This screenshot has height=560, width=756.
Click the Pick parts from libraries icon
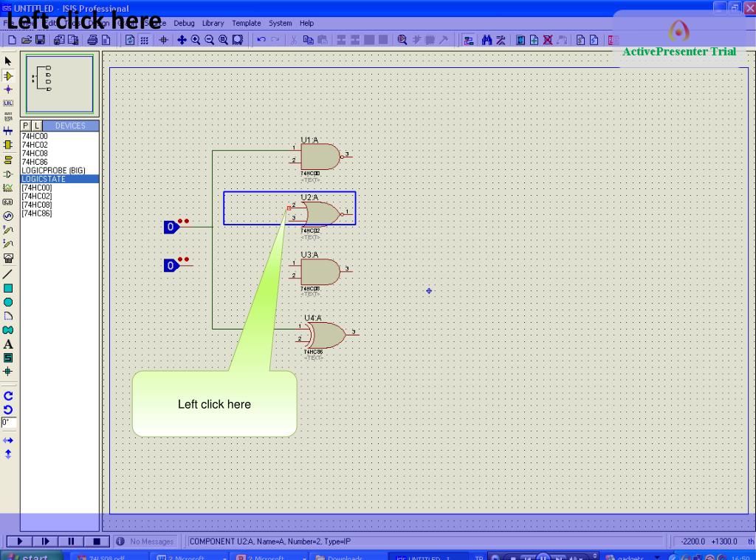pyautogui.click(x=402, y=40)
